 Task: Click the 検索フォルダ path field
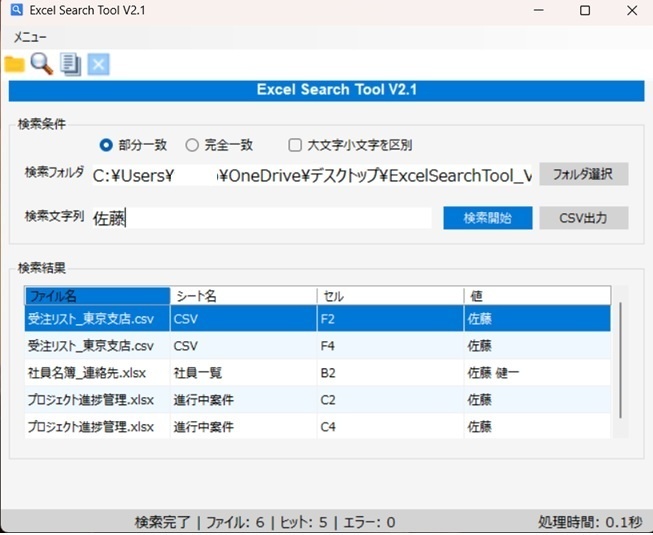(312, 175)
